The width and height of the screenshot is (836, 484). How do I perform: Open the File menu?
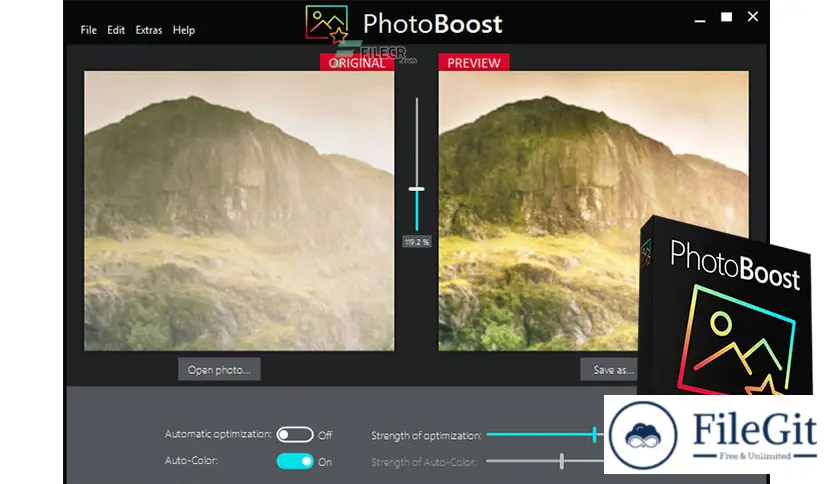[x=89, y=30]
